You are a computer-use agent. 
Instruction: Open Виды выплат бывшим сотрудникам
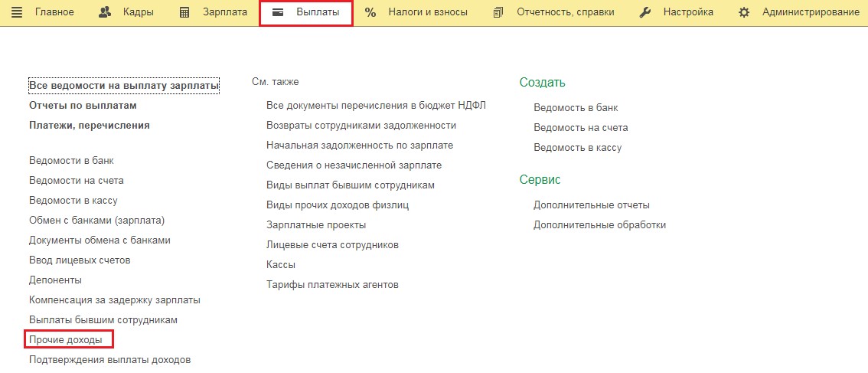pyautogui.click(x=351, y=185)
